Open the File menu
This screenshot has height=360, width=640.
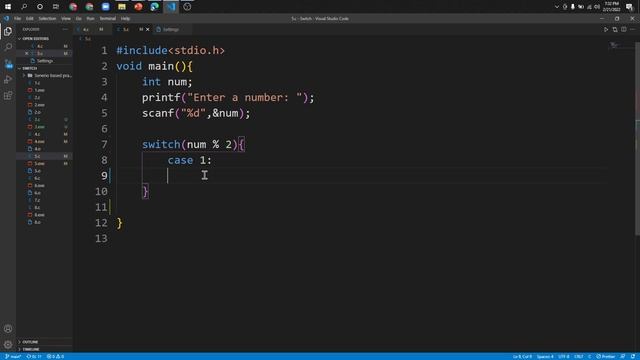tap(18, 18)
